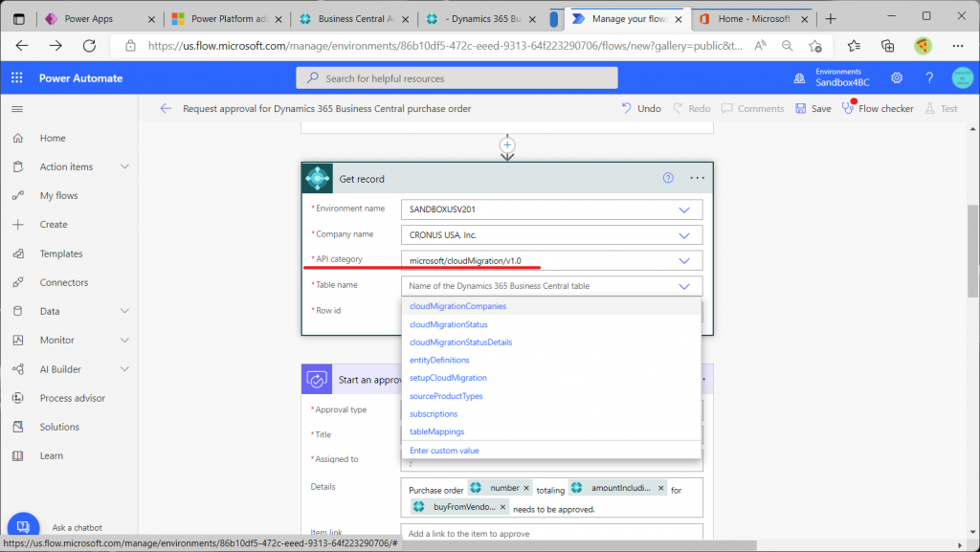Click the Business Central connector icon on Get record
The image size is (980, 552).
pyautogui.click(x=318, y=179)
